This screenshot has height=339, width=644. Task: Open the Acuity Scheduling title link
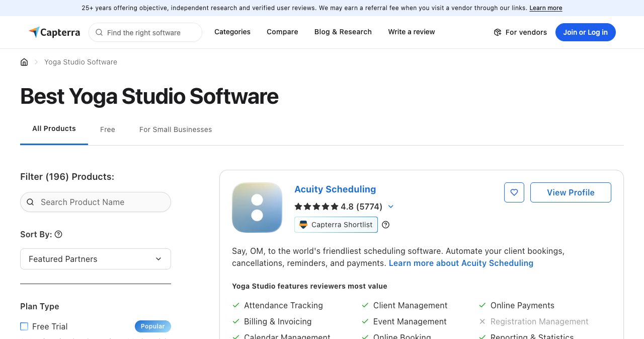tap(335, 189)
